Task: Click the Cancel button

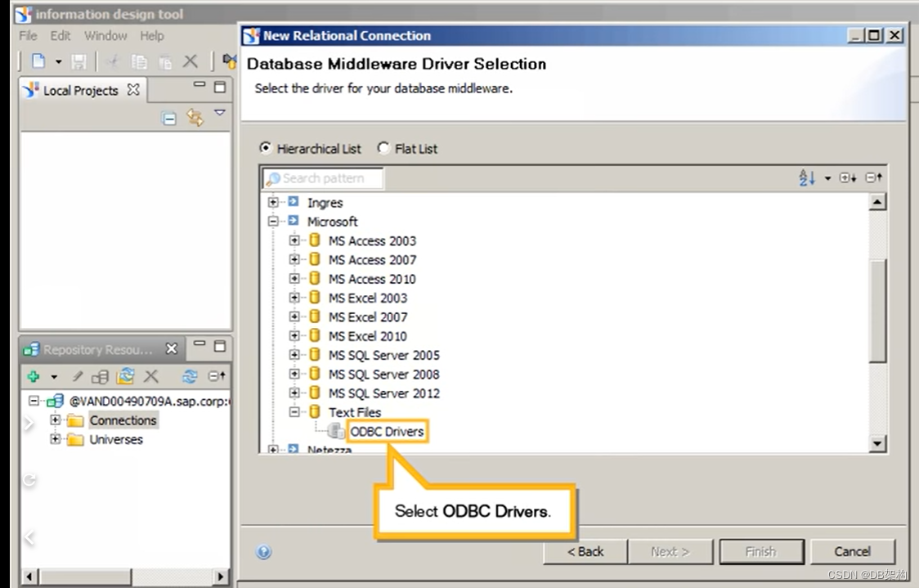Action: pos(852,552)
